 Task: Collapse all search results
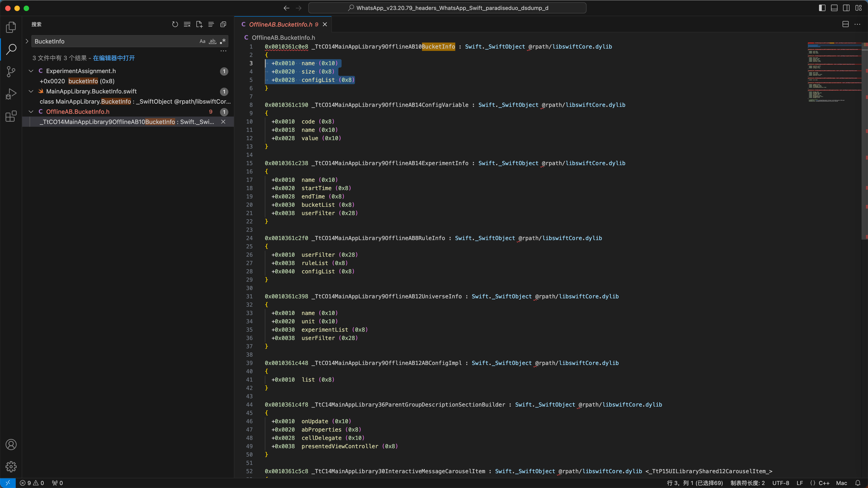click(x=223, y=24)
